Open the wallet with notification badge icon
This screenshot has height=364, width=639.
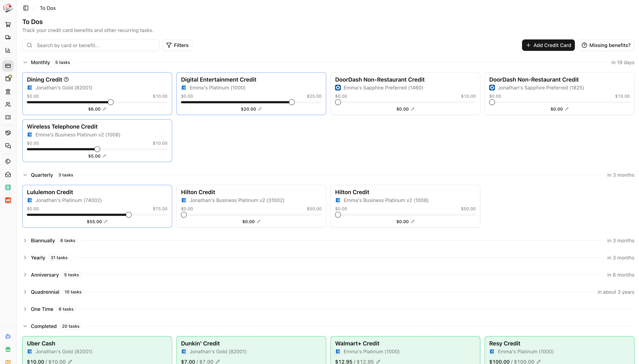(x=8, y=79)
